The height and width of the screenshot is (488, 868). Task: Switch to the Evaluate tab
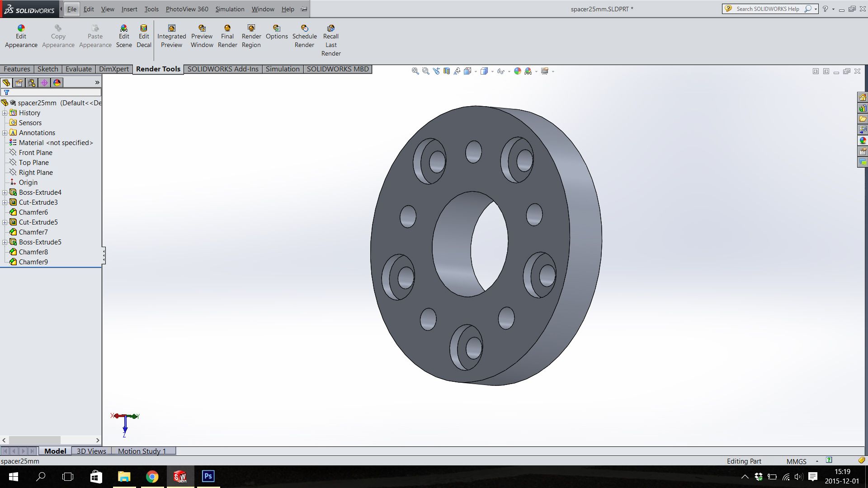click(x=78, y=69)
